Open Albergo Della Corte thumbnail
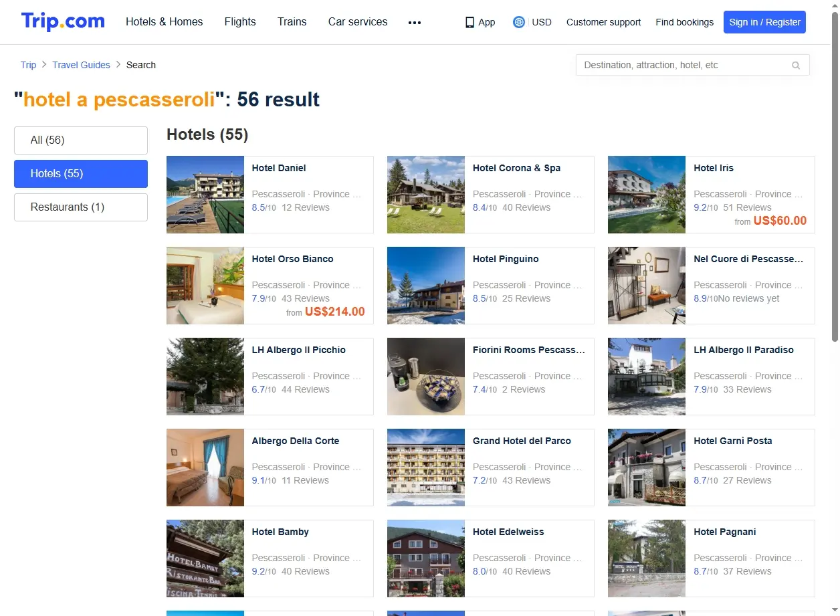 205,468
